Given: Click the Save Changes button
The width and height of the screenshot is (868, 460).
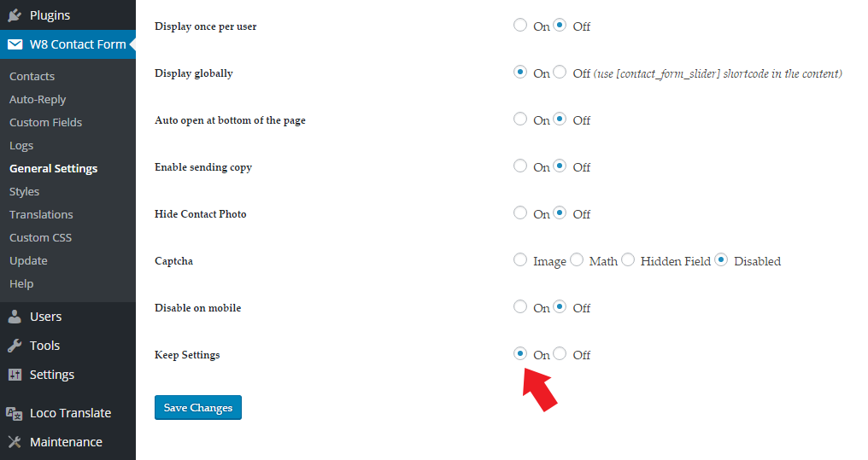Looking at the screenshot, I should (198, 407).
